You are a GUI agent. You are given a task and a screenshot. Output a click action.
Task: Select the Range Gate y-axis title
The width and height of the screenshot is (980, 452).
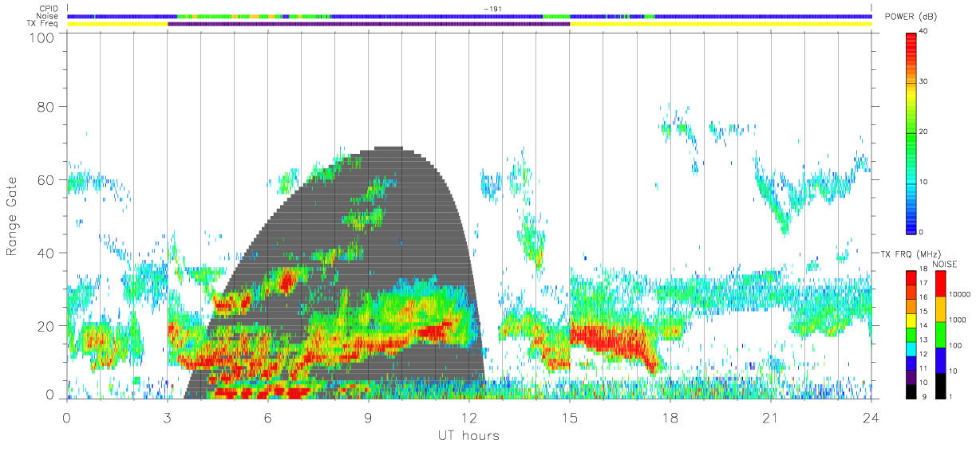13,217
